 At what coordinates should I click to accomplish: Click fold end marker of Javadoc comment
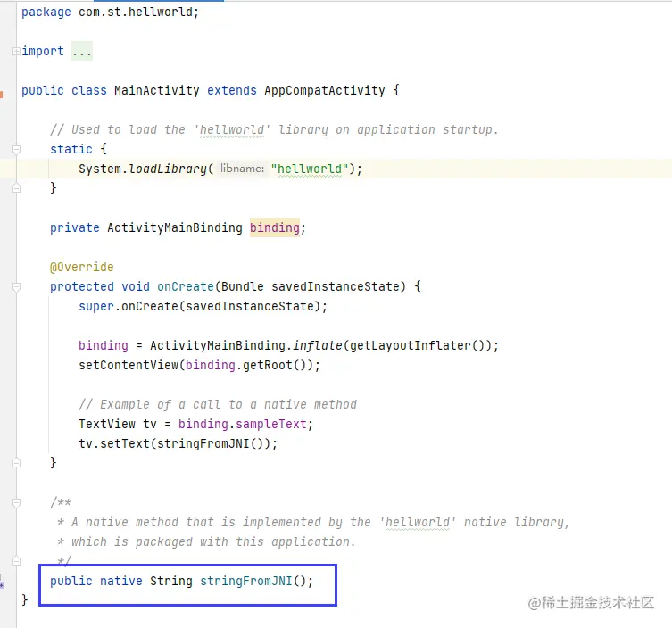[16, 561]
